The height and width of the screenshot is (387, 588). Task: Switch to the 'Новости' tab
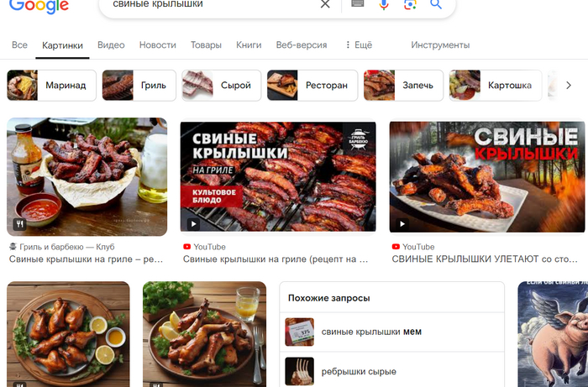[158, 45]
